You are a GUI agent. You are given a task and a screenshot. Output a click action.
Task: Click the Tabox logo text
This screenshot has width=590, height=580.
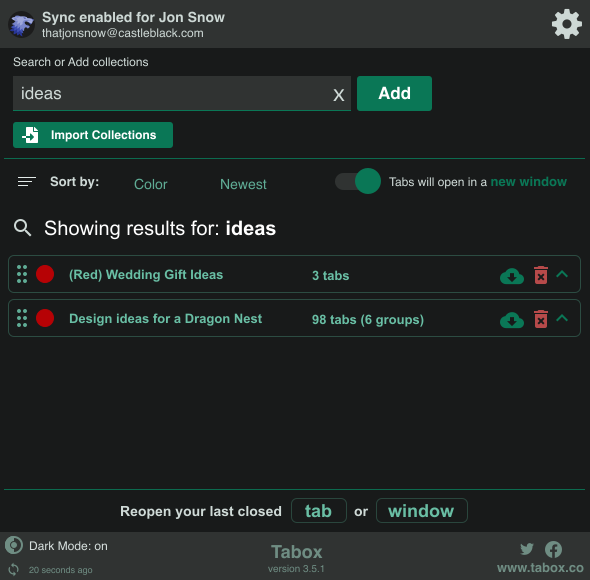pos(297,552)
